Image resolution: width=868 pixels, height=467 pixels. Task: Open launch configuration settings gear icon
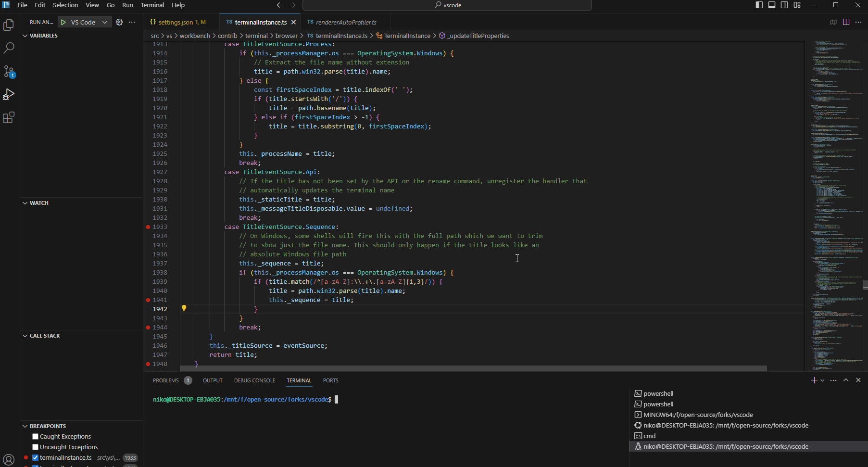[x=119, y=22]
